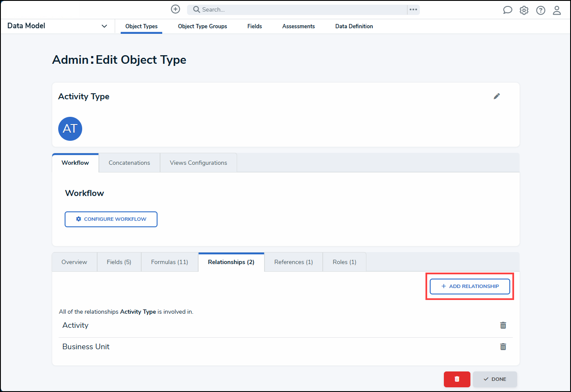Switch to Views Configurations tab
The height and width of the screenshot is (392, 571).
198,163
